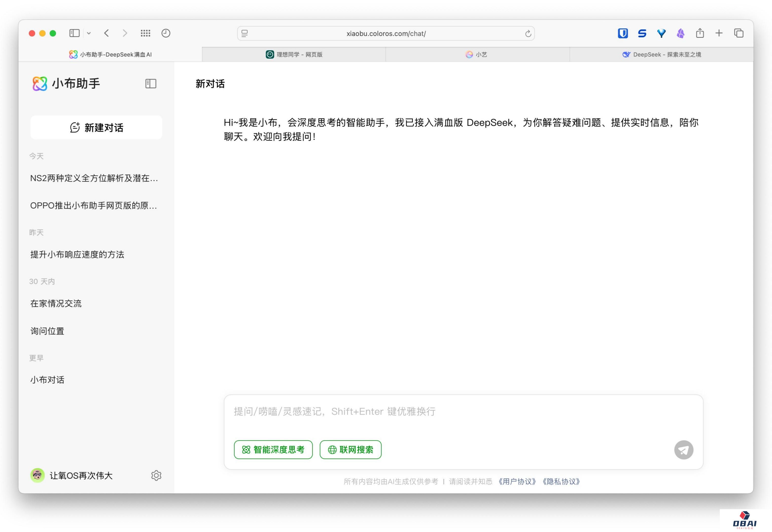Open chat OPPO推出小布助手网页版的原…
Screen dimensions: 772x532
(x=94, y=206)
